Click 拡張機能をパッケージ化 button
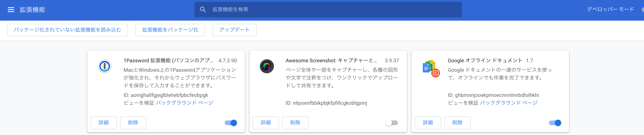The width and height of the screenshot is (644, 135). (170, 30)
